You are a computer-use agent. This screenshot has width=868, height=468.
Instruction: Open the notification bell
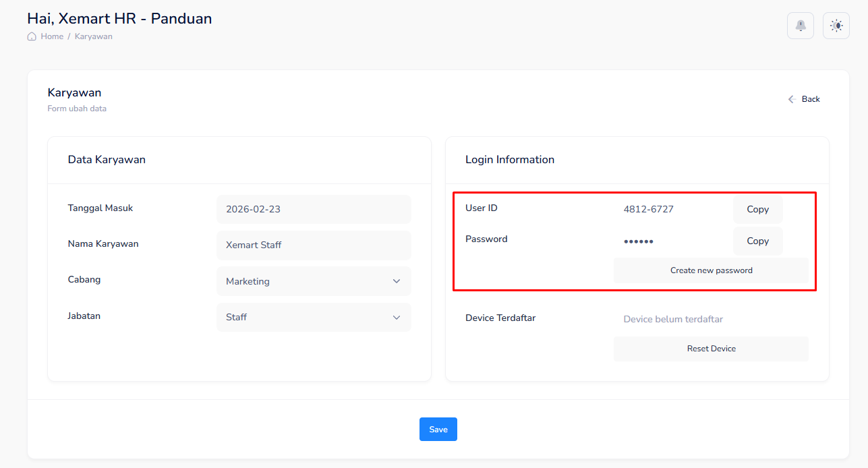click(x=801, y=26)
